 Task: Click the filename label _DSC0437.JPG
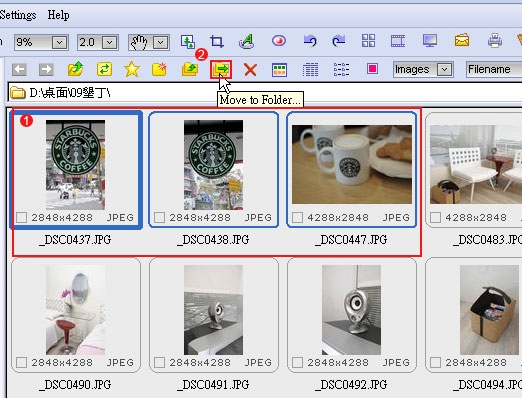pos(75,240)
